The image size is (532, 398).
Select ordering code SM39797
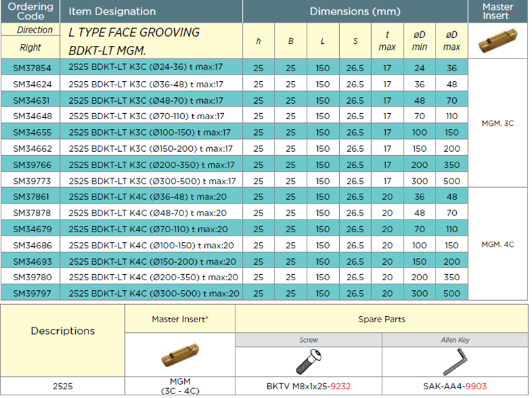[32, 294]
